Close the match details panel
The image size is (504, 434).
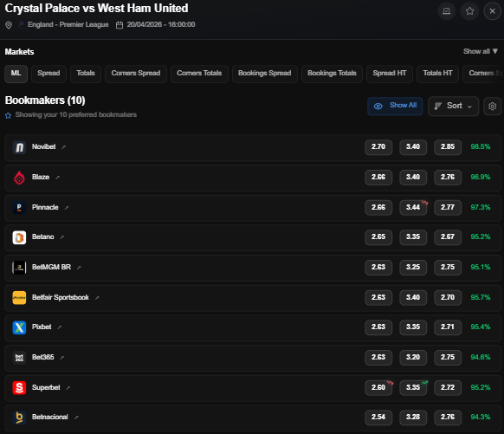493,11
